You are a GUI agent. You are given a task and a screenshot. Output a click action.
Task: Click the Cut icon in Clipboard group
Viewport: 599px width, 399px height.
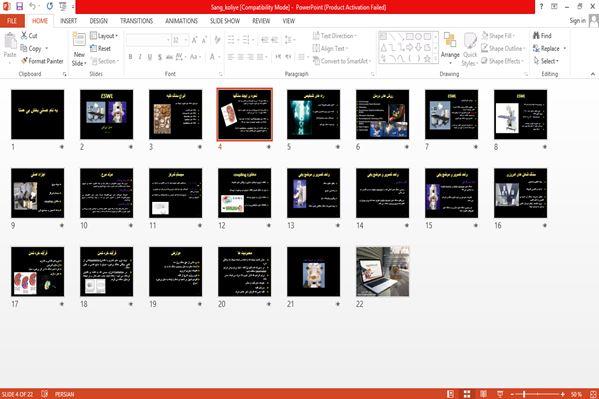click(x=29, y=36)
